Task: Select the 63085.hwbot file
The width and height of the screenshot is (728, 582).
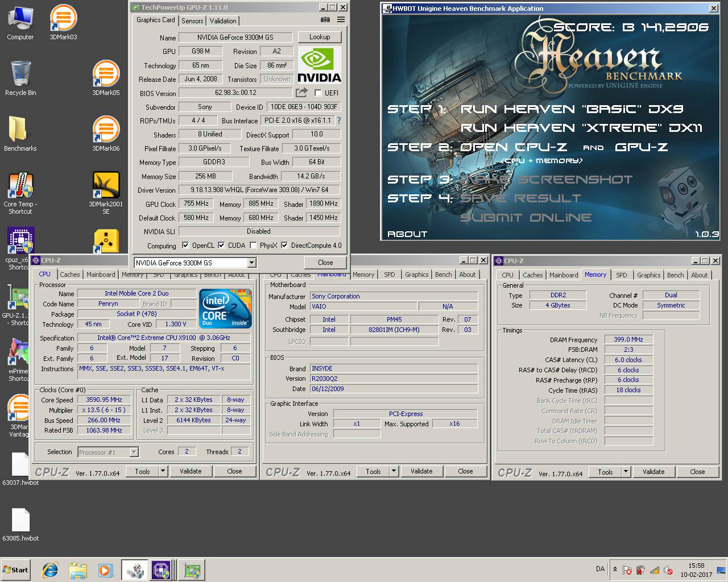Action: coord(20,525)
